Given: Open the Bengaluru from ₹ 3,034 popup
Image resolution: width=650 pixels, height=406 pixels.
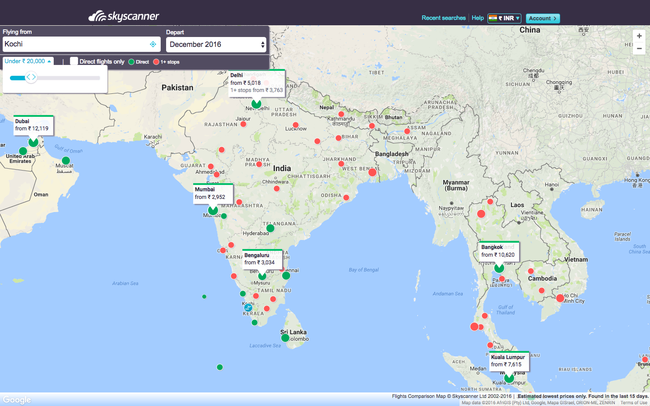Looking at the screenshot, I should pyautogui.click(x=262, y=259).
